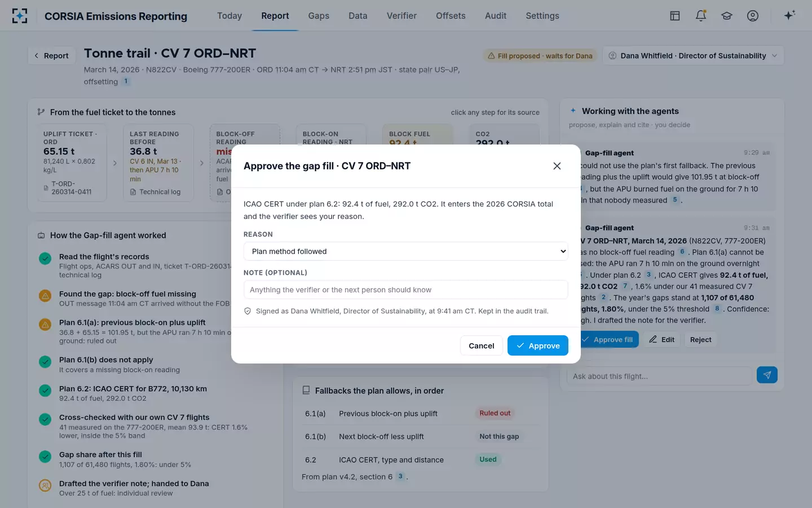Click citation badge 3 beside plan v4.2 section 6
Screen dimensions: 812x508
coord(400,476)
